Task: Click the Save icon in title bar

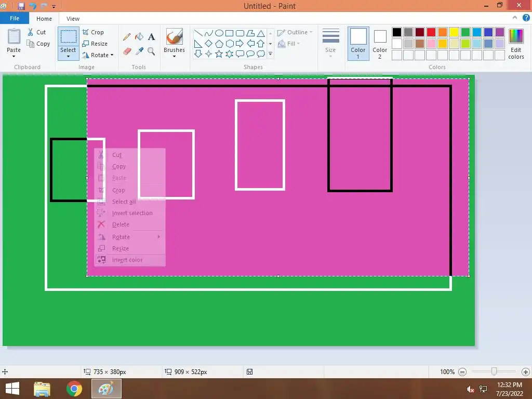Action: [x=21, y=6]
